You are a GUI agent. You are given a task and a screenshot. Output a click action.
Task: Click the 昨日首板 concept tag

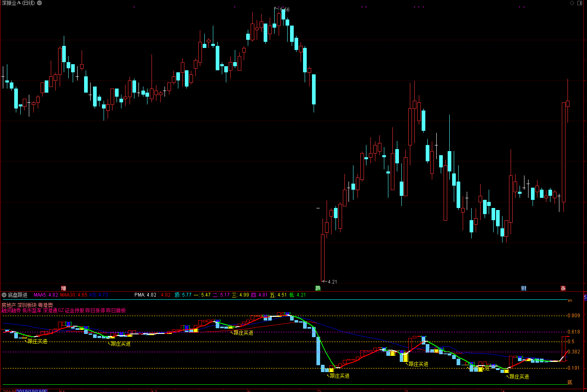point(116,310)
